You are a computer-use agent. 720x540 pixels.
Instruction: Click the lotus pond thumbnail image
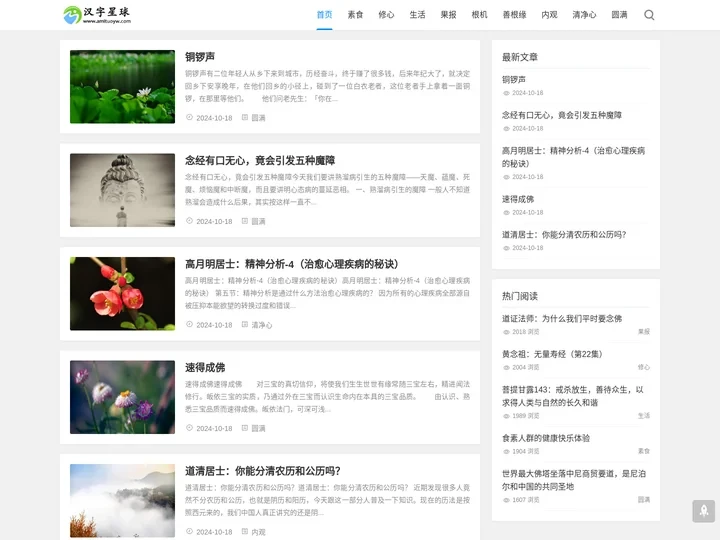tap(122, 87)
